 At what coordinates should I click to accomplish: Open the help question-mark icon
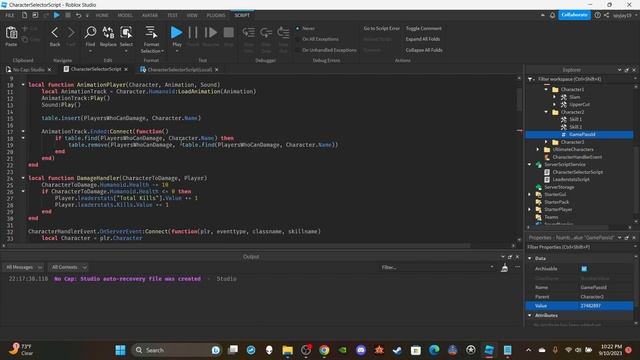click(598, 15)
